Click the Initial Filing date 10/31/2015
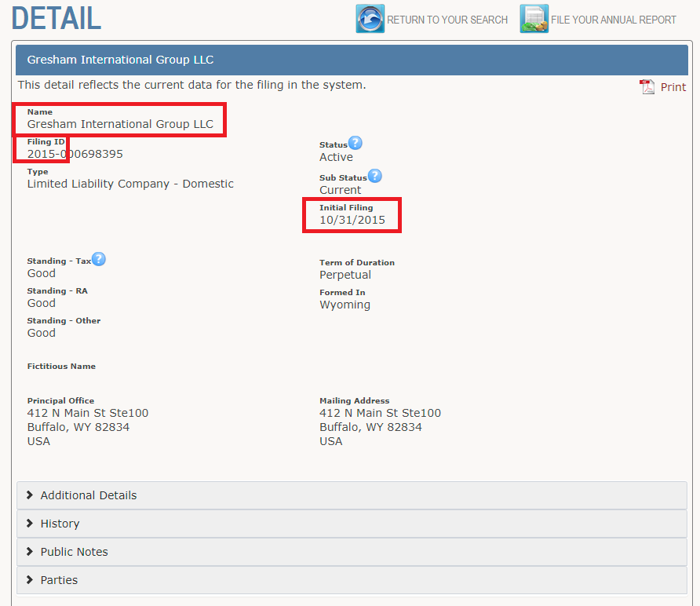The height and width of the screenshot is (606, 700). click(x=352, y=220)
